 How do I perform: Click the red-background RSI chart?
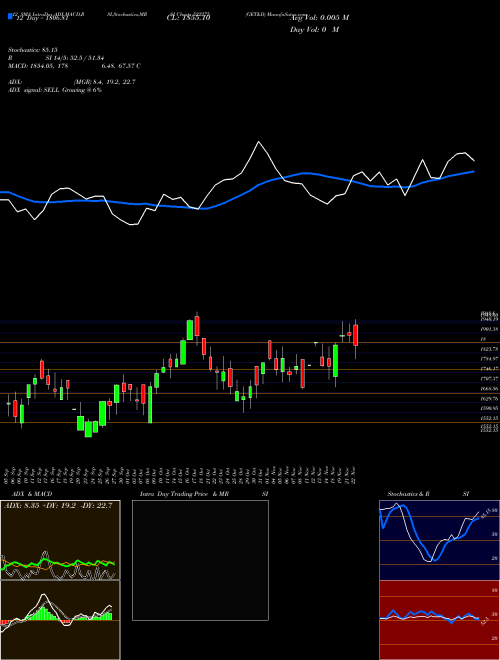[439, 620]
